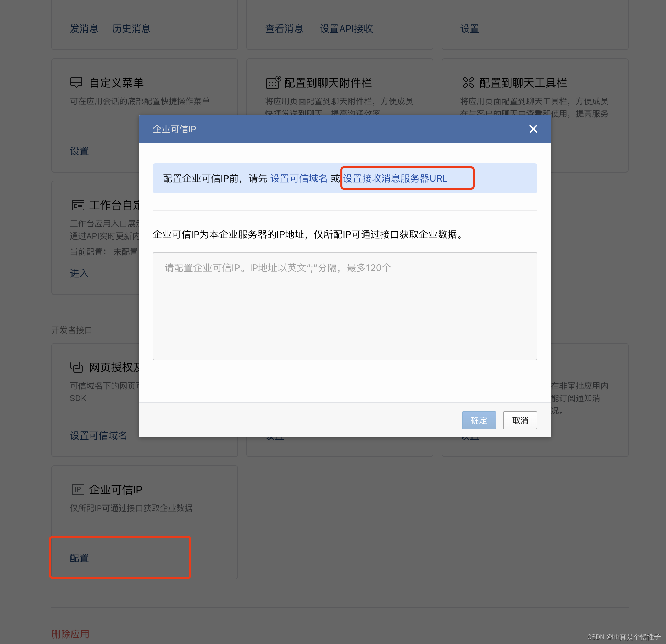The width and height of the screenshot is (666, 644).
Task: Close the 企业可信IP dialog
Action: (533, 129)
